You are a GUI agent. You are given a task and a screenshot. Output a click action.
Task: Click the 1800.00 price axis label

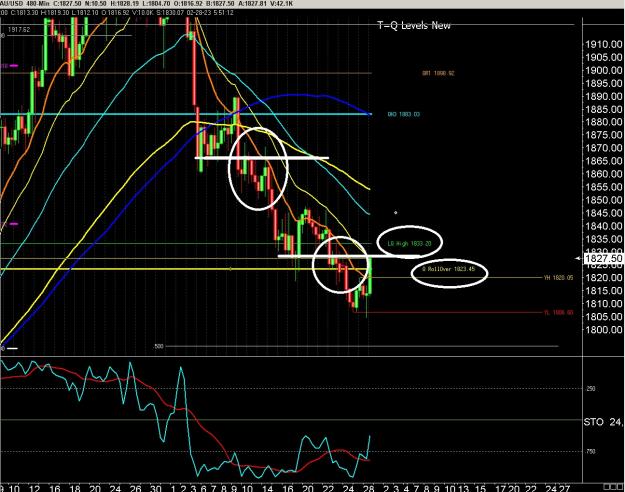pyautogui.click(x=603, y=329)
